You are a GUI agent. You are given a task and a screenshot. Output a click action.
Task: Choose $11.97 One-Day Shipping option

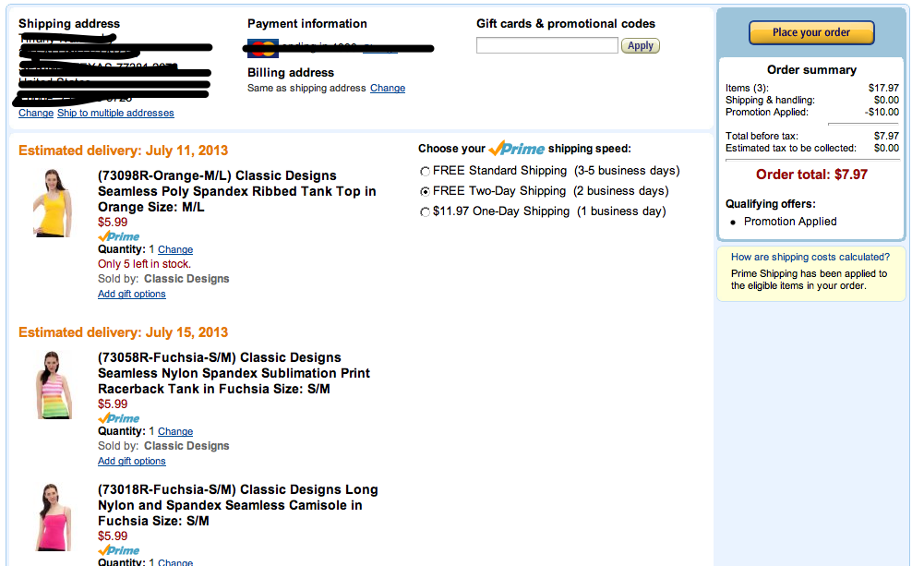(425, 211)
